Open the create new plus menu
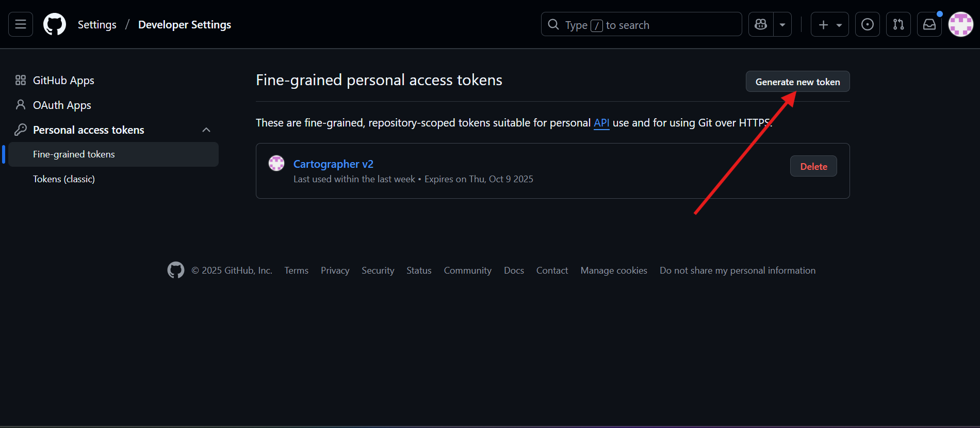This screenshot has width=980, height=428. tap(829, 24)
